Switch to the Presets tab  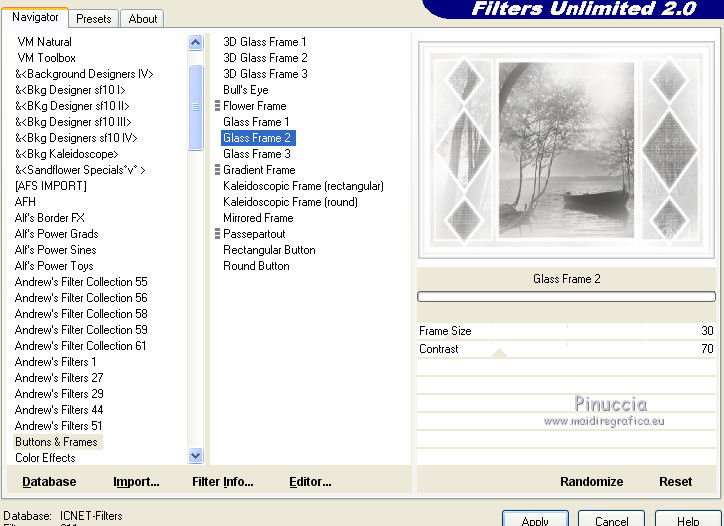point(94,19)
